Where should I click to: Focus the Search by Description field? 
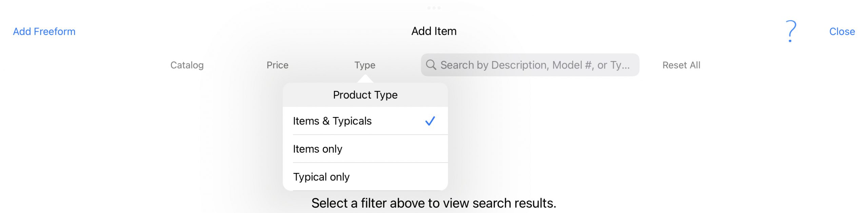530,65
